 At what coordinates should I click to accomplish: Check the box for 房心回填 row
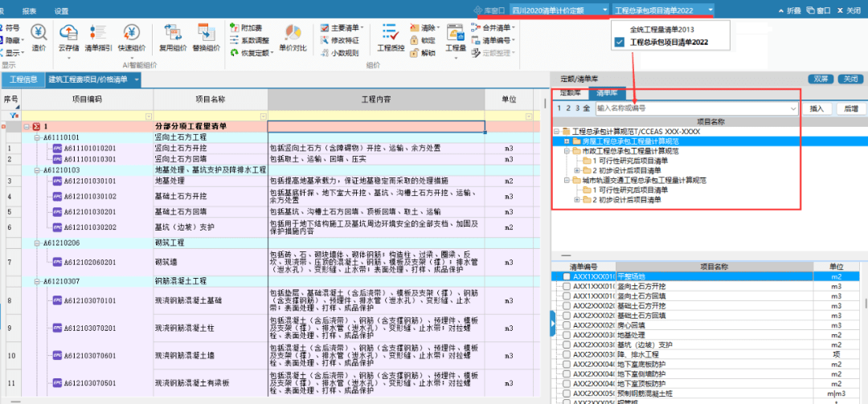click(567, 325)
